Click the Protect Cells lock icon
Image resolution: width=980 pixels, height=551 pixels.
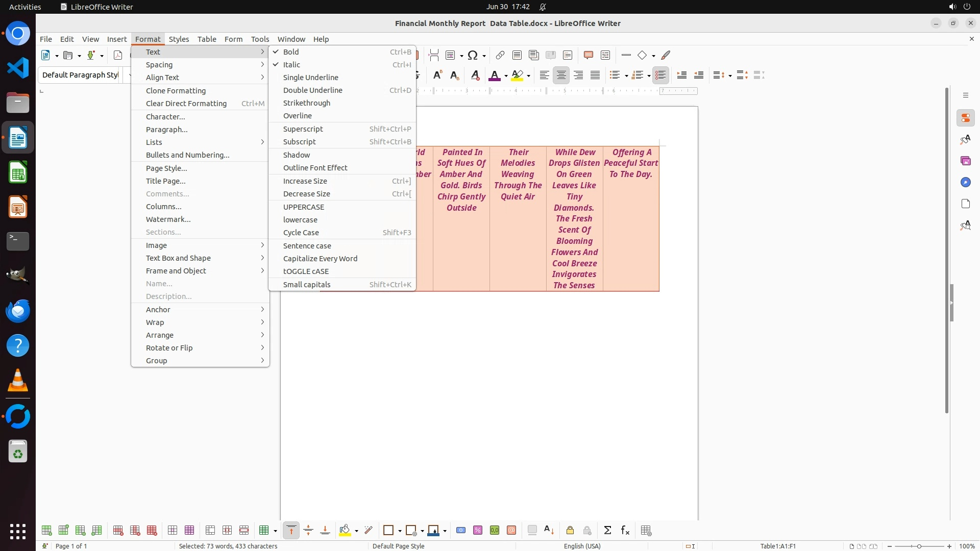pos(570,531)
